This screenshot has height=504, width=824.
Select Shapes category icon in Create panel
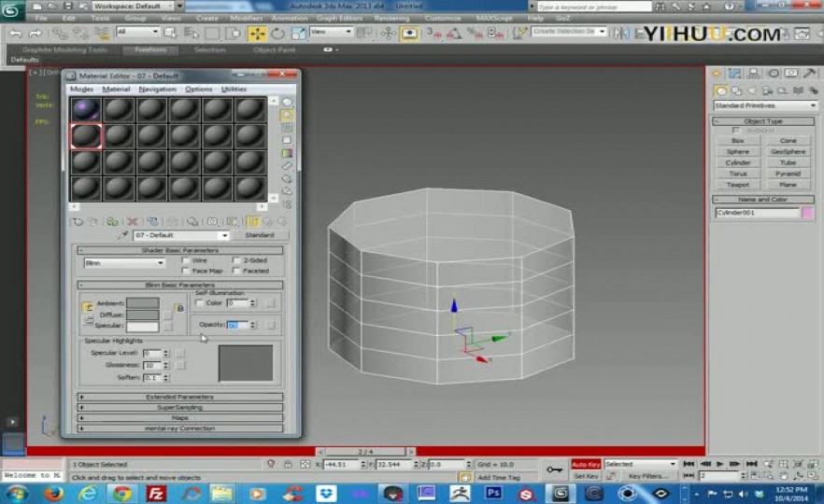pyautogui.click(x=736, y=91)
